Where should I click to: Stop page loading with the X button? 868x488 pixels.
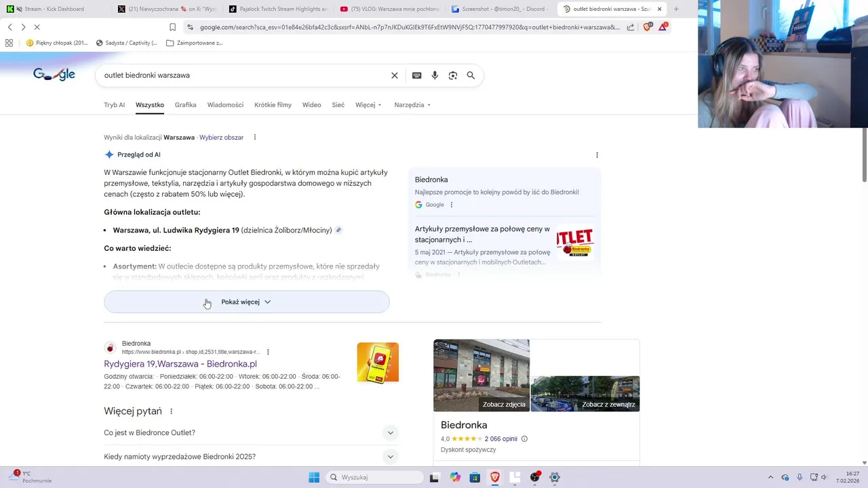(x=37, y=27)
